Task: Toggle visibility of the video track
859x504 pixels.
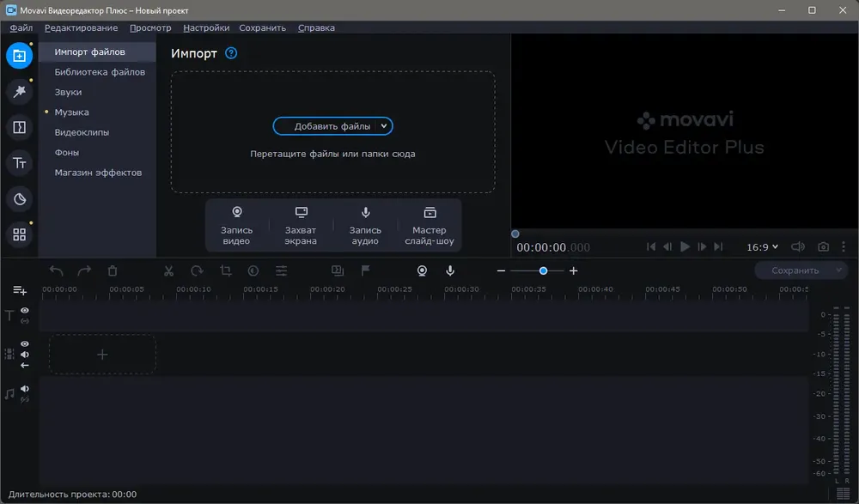Action: [25, 343]
